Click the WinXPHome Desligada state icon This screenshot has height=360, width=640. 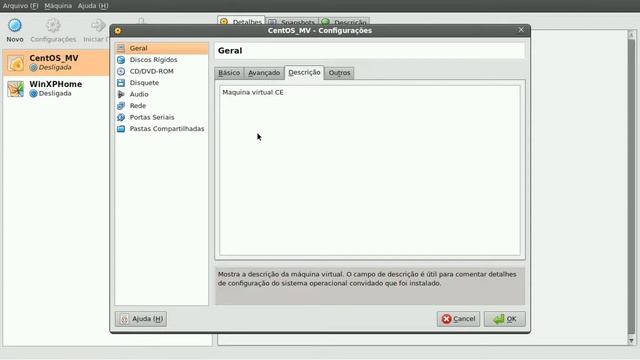(33, 93)
